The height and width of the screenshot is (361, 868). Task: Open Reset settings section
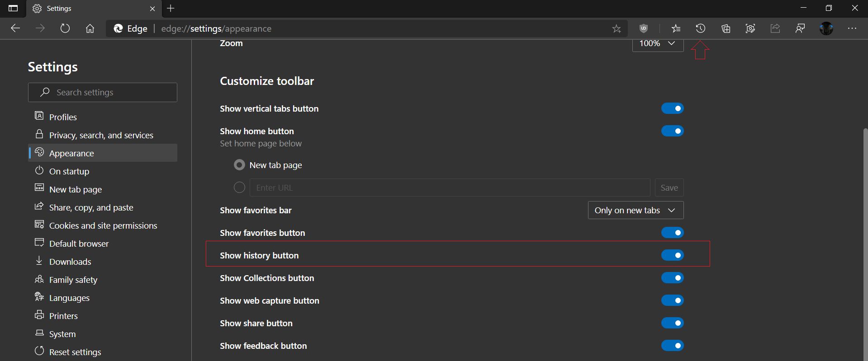(x=103, y=352)
